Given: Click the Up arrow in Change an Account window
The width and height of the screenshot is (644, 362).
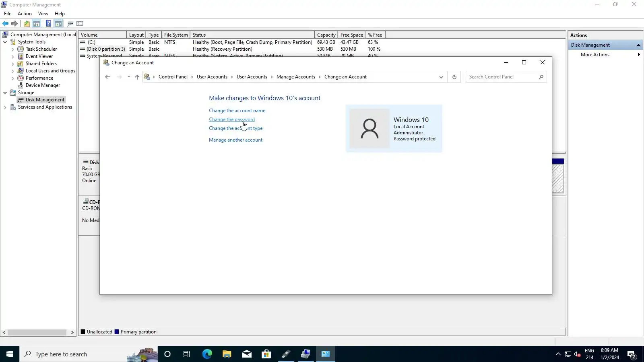Looking at the screenshot, I should tap(137, 77).
